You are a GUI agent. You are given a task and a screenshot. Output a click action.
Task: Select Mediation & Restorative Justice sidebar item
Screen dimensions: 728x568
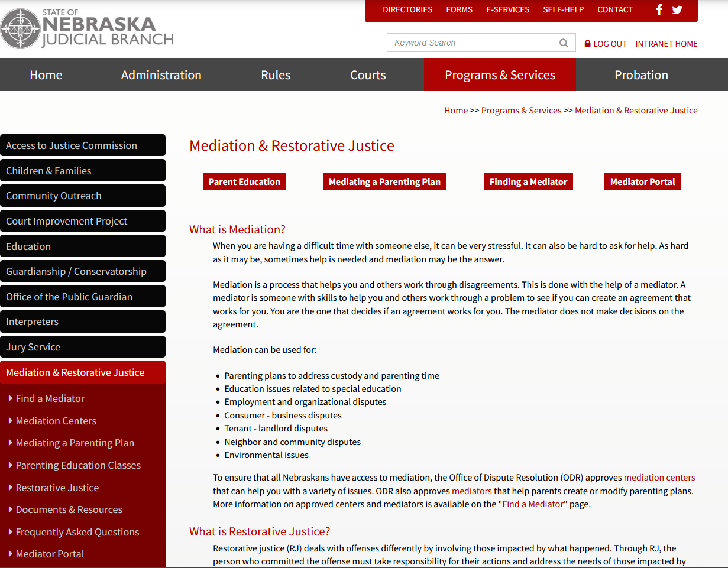(83, 372)
